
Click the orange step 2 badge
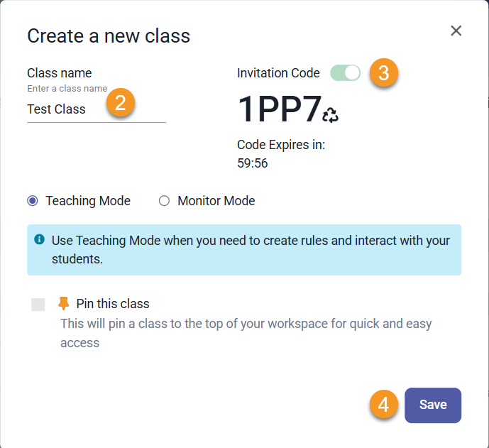click(x=120, y=104)
